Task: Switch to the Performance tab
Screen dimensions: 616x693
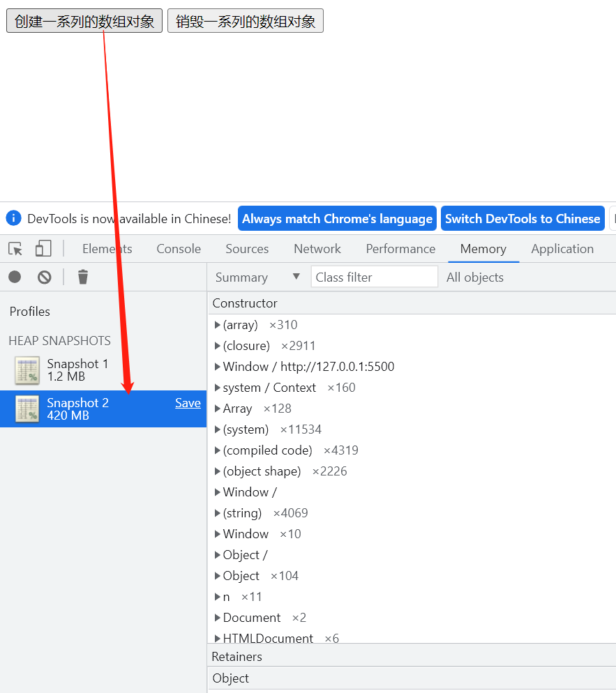Action: [400, 249]
